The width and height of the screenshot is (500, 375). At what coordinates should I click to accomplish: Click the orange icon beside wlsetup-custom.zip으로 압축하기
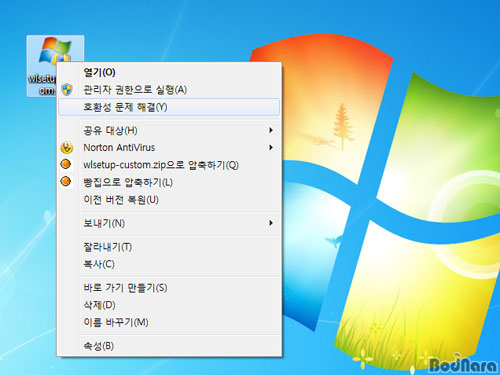click(66, 164)
